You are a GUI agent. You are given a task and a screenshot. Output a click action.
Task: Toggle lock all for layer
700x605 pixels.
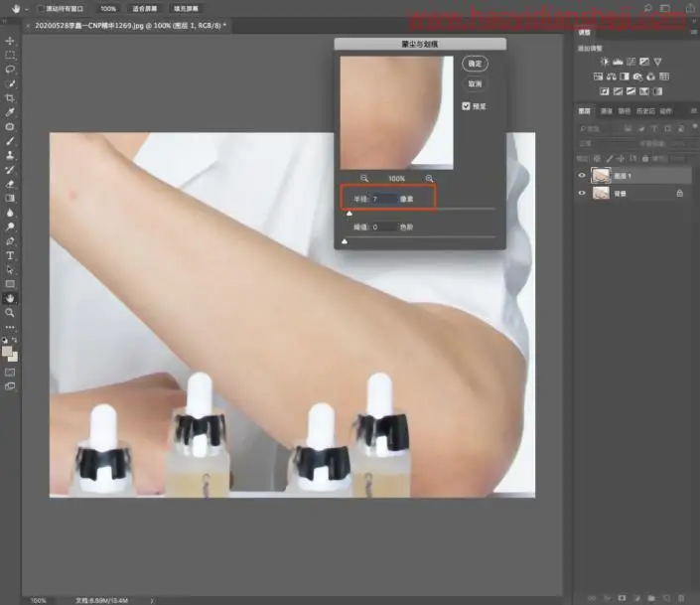click(645, 158)
